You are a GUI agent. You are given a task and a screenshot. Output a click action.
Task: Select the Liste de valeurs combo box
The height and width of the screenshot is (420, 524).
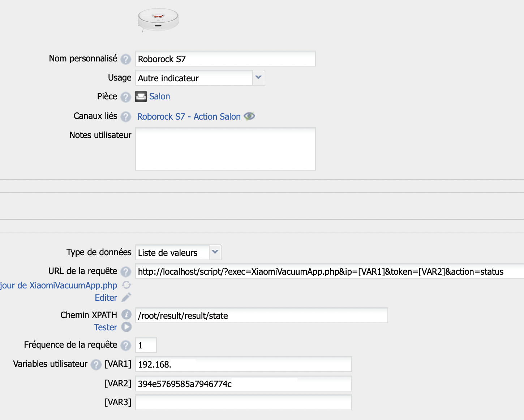click(179, 252)
